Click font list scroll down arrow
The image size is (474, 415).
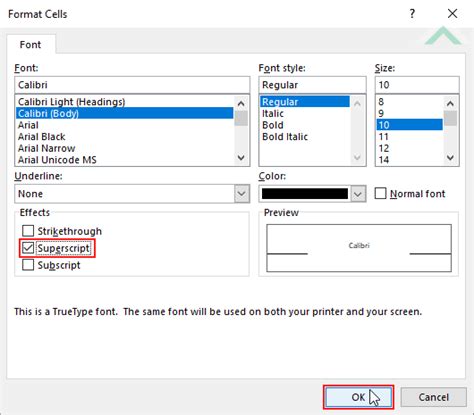click(241, 158)
